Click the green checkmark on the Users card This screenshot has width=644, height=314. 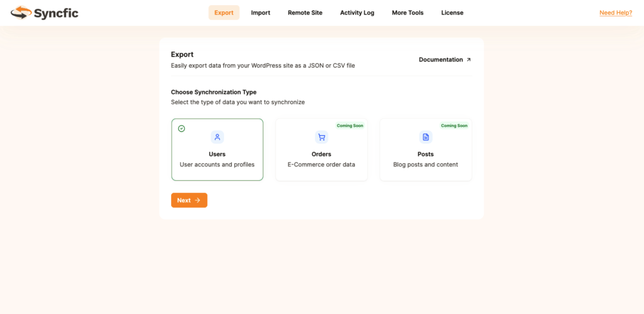[182, 129]
